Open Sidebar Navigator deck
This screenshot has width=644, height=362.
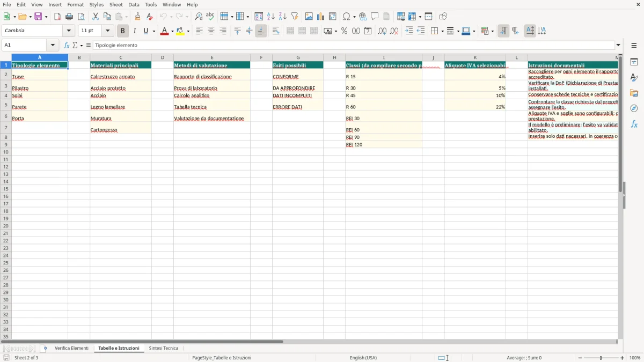click(634, 108)
